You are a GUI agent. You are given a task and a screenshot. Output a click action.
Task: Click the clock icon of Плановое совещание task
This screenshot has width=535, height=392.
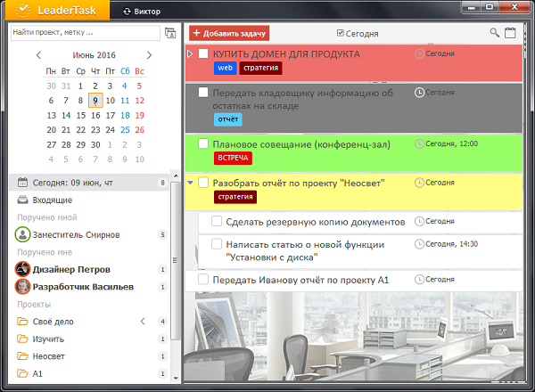pos(419,143)
